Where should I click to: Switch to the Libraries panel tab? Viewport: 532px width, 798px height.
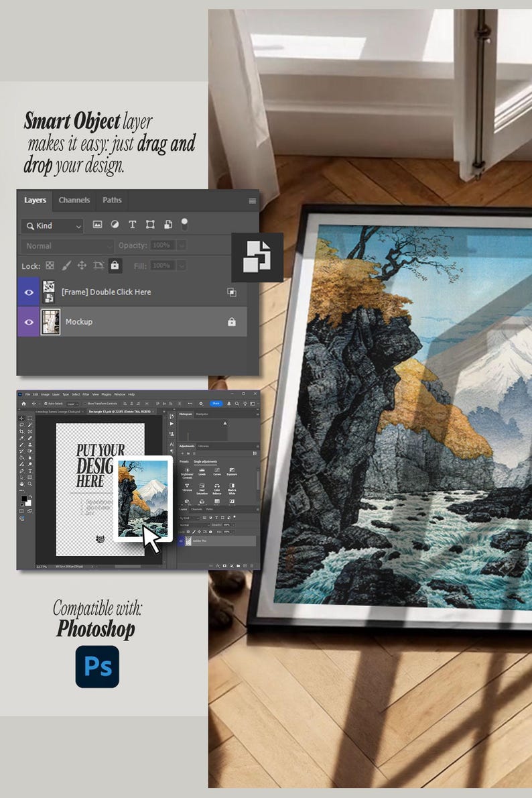pos(204,447)
